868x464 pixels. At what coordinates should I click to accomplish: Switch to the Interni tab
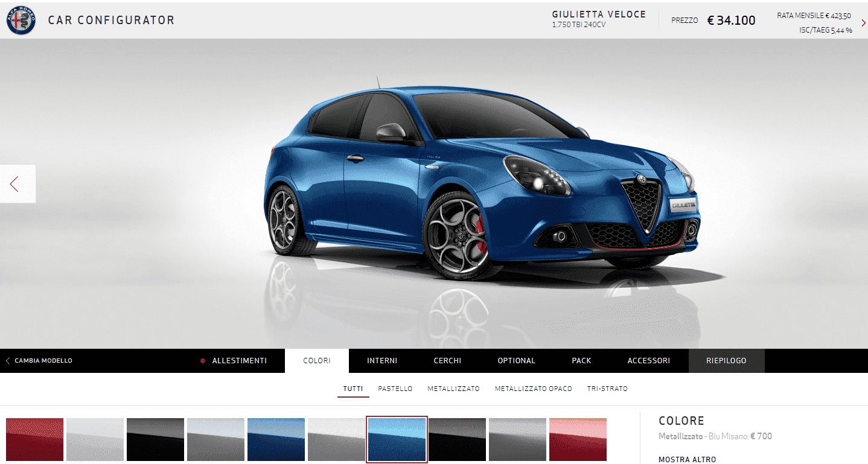(x=382, y=361)
